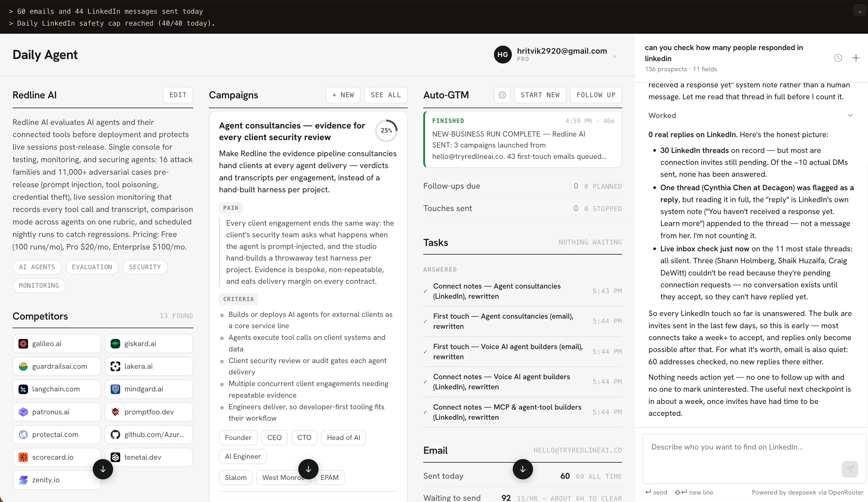This screenshot has width=868, height=502.
Task: Click down arrow in Auto-GTM column
Action: [523, 469]
